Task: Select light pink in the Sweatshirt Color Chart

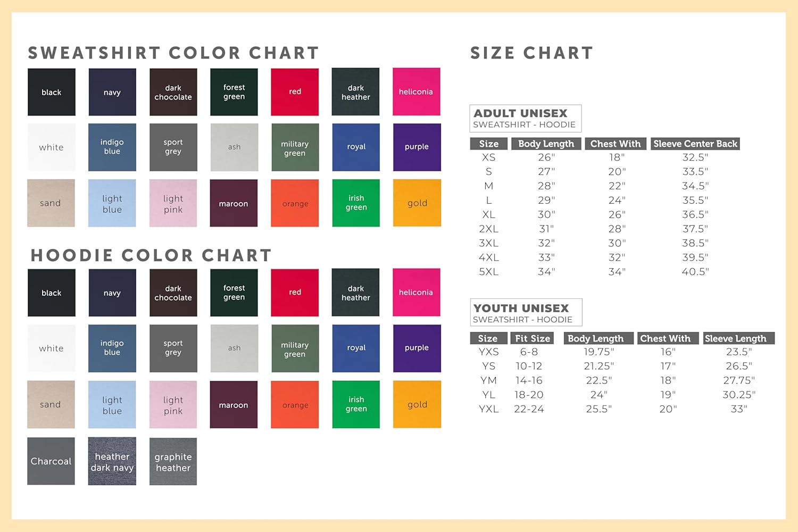Action: [x=173, y=203]
